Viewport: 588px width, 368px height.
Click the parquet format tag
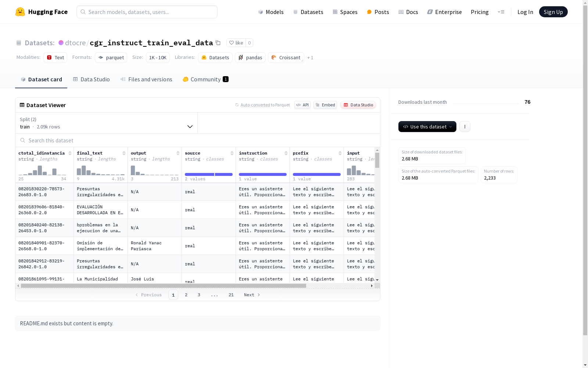click(x=111, y=57)
